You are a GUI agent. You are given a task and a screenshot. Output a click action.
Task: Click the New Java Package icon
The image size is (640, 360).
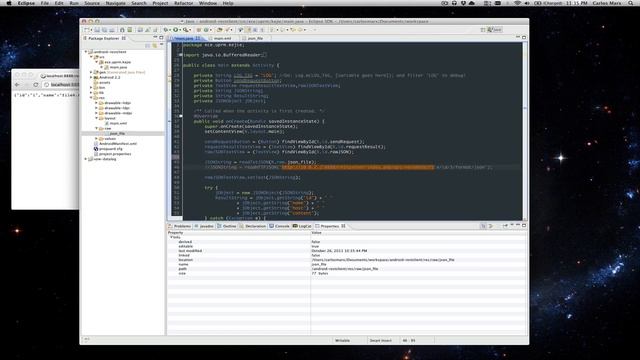pyautogui.click(x=199, y=30)
